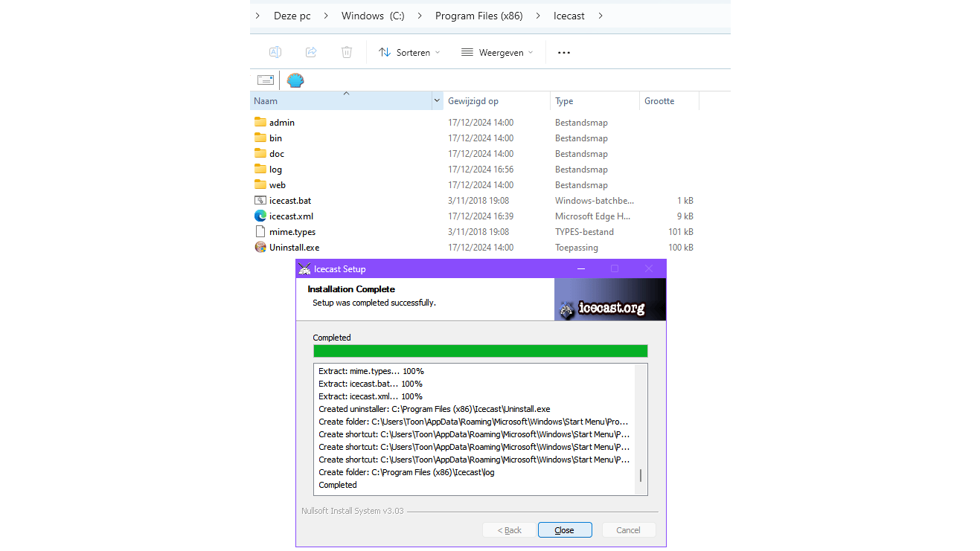Image resolution: width=980 pixels, height=551 pixels.
Task: Click the Cancel button in Icecast Setup
Action: 629,530
